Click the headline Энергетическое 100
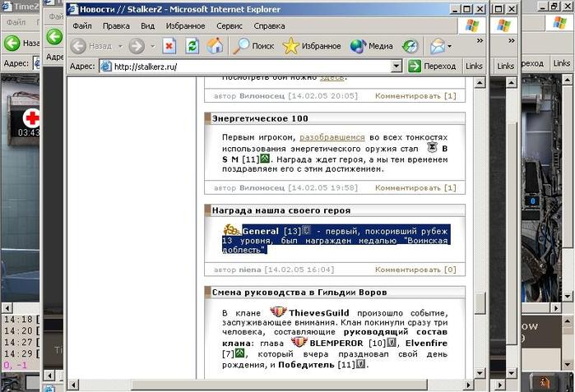 pyautogui.click(x=260, y=118)
